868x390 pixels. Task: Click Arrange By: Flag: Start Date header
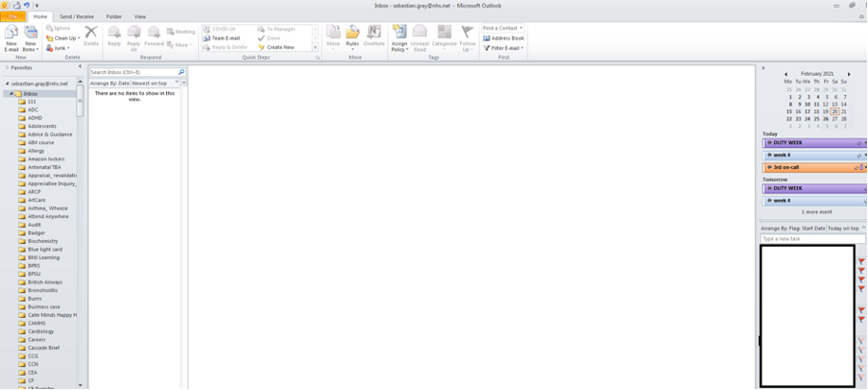tap(793, 229)
